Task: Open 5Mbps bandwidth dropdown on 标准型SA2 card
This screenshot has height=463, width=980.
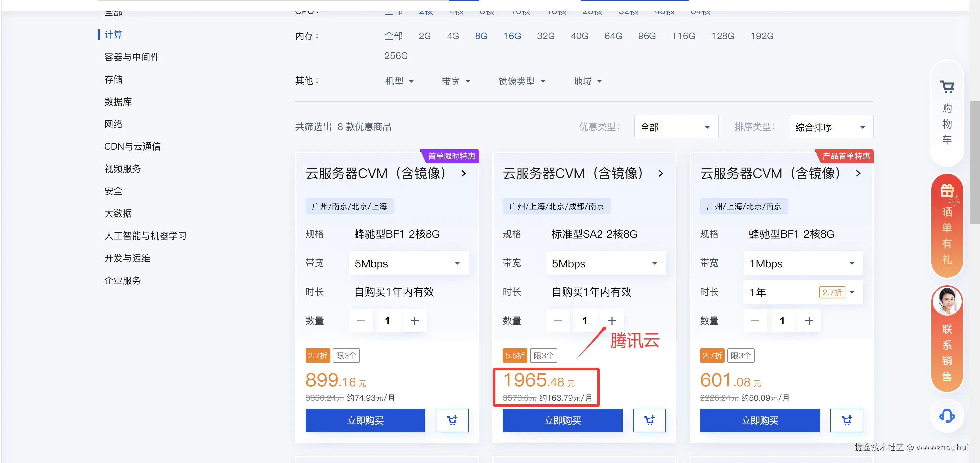Action: 606,263
